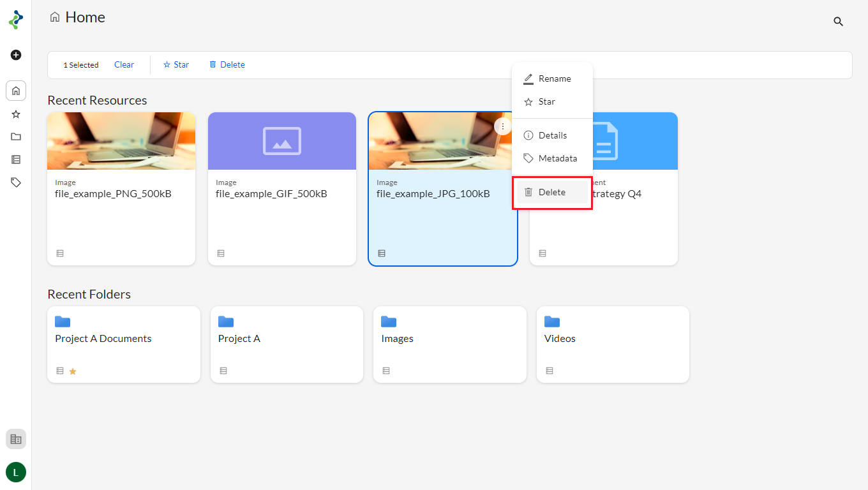Select Rename in context menu

[553, 79]
